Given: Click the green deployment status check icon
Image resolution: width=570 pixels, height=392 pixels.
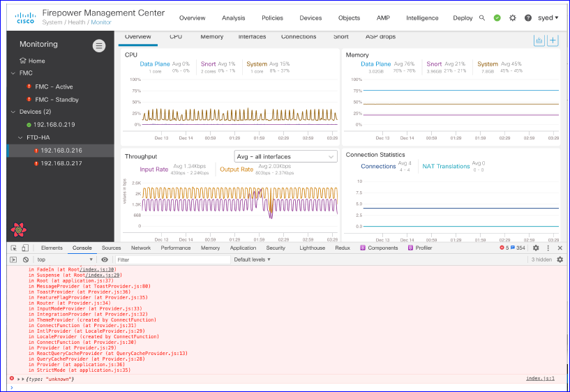Looking at the screenshot, I should (x=497, y=18).
